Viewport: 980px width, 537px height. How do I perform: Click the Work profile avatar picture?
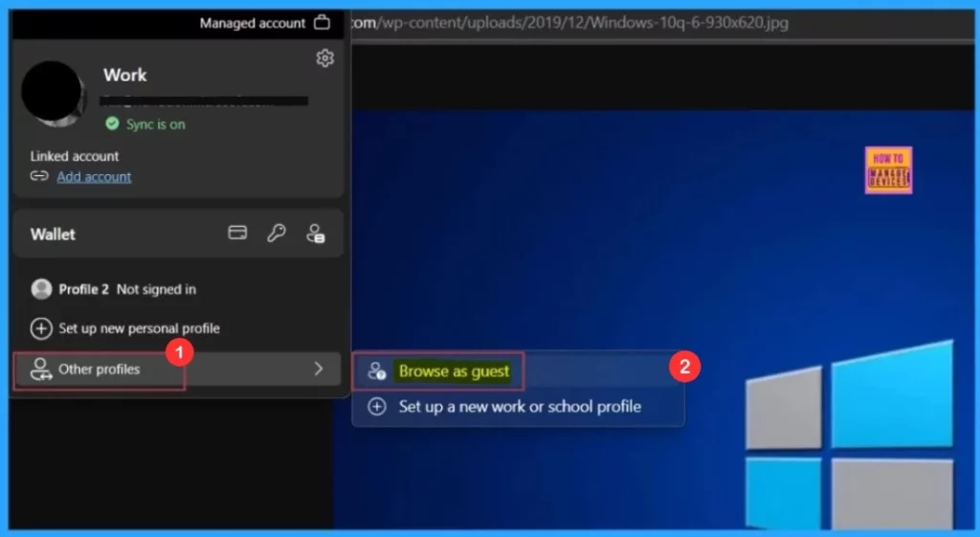click(54, 94)
